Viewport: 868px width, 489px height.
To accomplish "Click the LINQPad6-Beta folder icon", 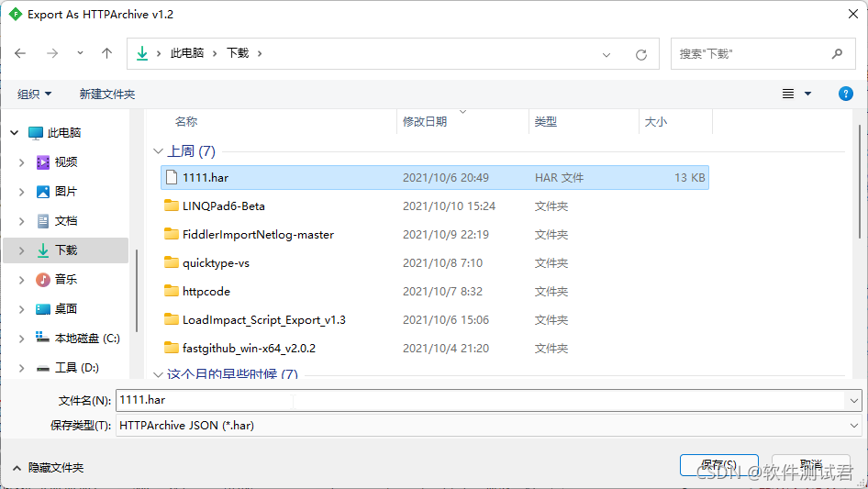I will tap(172, 206).
